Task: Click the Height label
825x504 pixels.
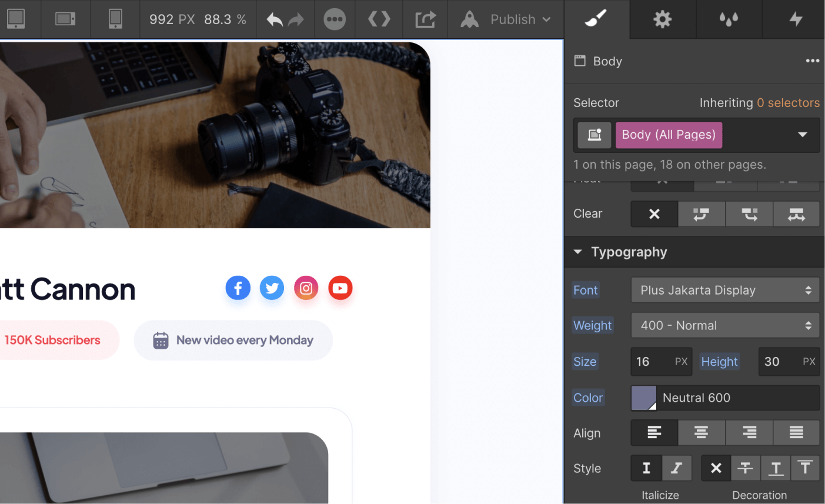Action: [x=719, y=362]
